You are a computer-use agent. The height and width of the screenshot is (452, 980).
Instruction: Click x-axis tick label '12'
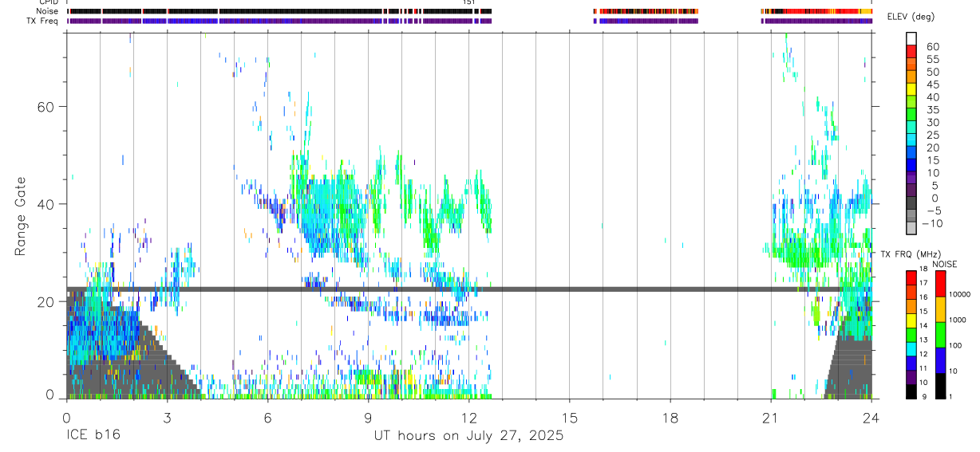pyautogui.click(x=468, y=418)
